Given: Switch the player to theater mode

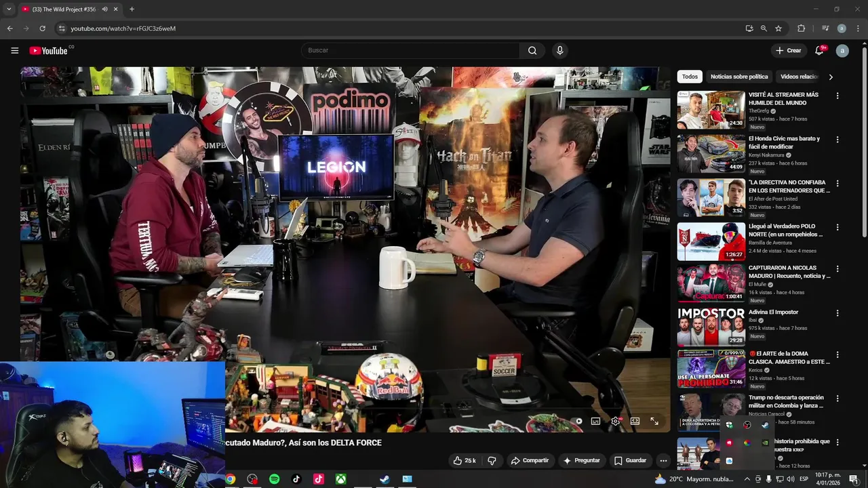Looking at the screenshot, I should click(635, 421).
